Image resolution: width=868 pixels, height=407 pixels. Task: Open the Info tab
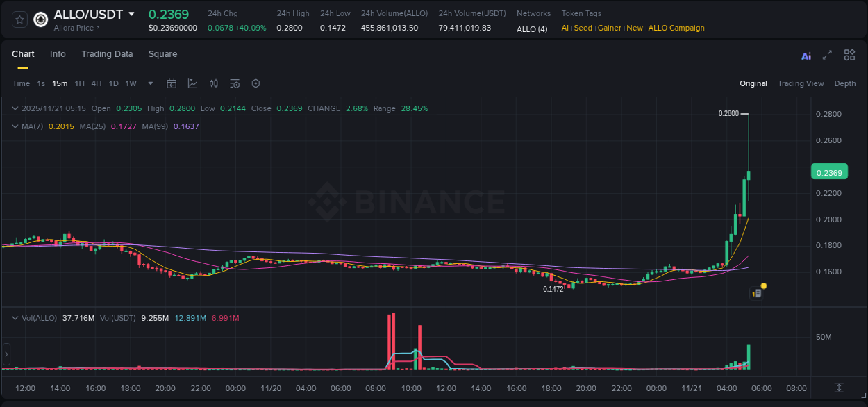coord(58,53)
